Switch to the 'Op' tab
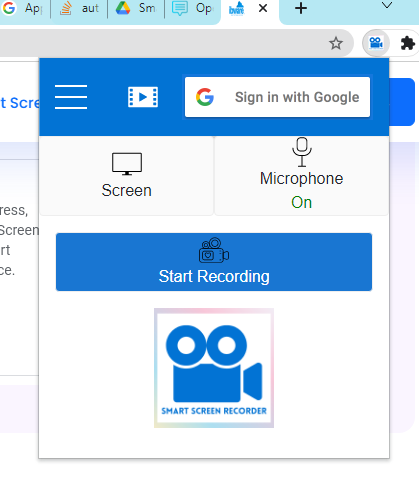 192,8
